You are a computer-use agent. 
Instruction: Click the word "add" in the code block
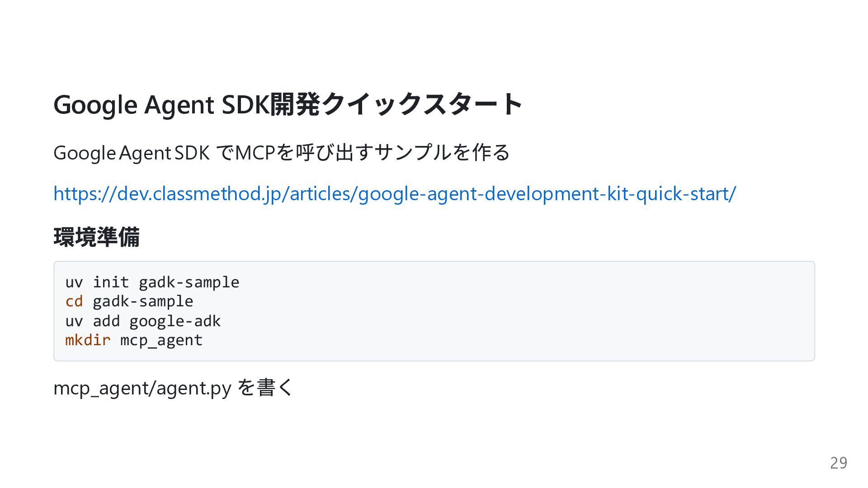click(106, 321)
